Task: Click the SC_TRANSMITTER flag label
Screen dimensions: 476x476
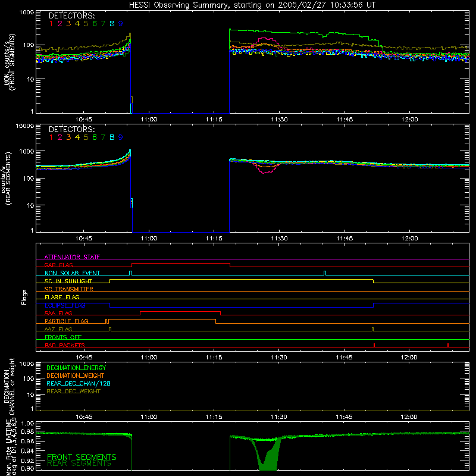Action: [69, 289]
